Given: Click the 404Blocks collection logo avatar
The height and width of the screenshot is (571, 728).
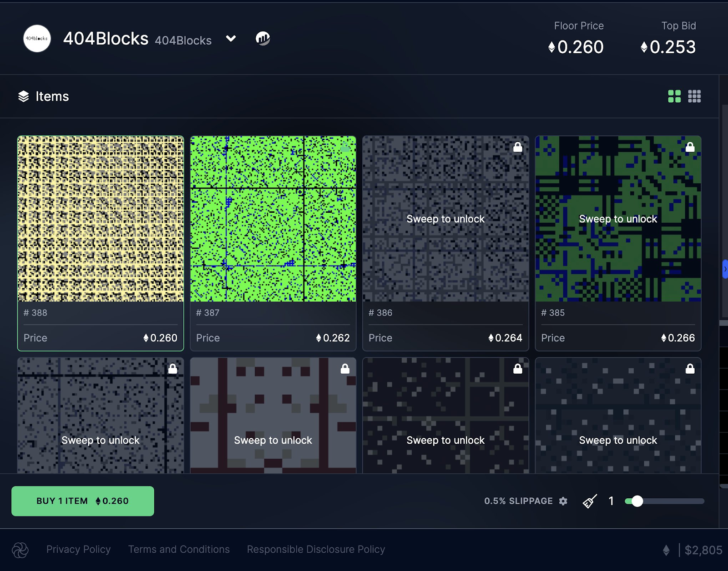Looking at the screenshot, I should click(x=37, y=39).
